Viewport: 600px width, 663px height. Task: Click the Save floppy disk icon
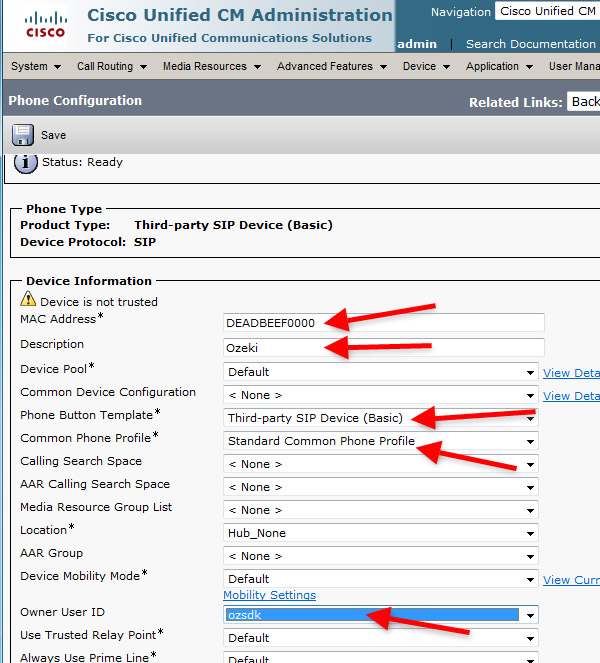click(x=23, y=135)
